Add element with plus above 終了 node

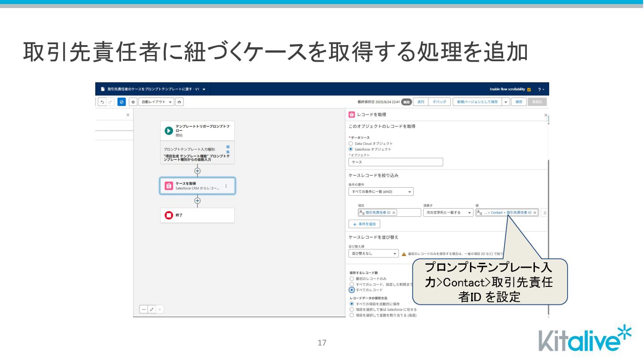pyautogui.click(x=197, y=201)
